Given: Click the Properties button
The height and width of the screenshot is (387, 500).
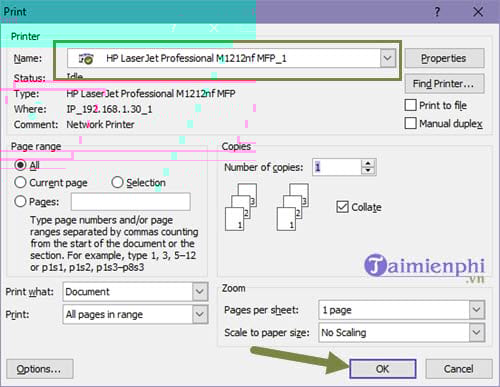Looking at the screenshot, I should [444, 58].
